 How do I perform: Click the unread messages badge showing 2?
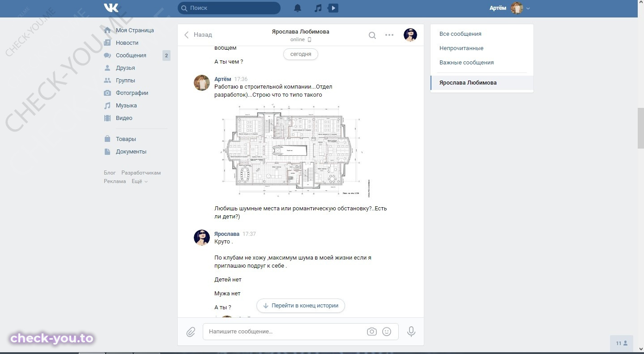(x=166, y=55)
